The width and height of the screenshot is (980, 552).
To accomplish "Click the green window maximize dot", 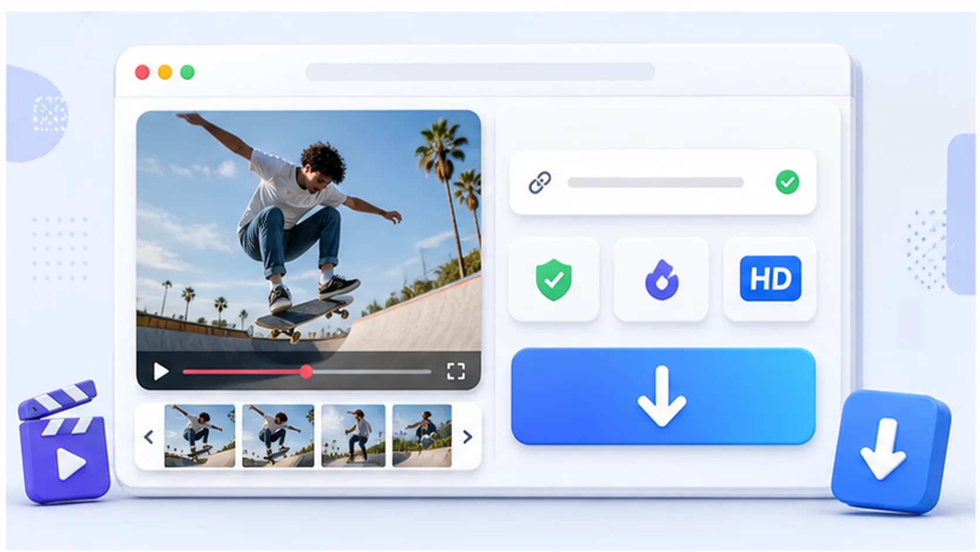I will (x=188, y=72).
